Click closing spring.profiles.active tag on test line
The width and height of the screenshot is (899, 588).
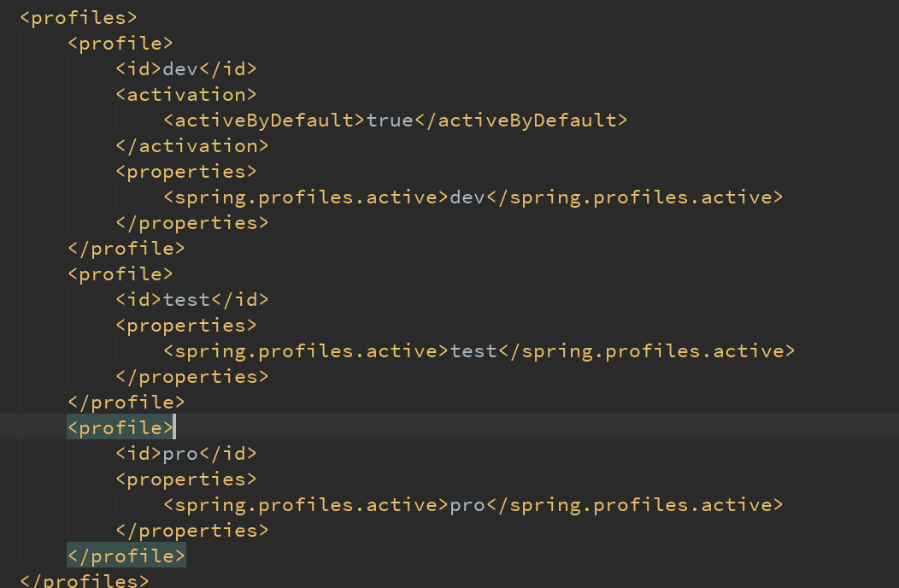(x=646, y=351)
